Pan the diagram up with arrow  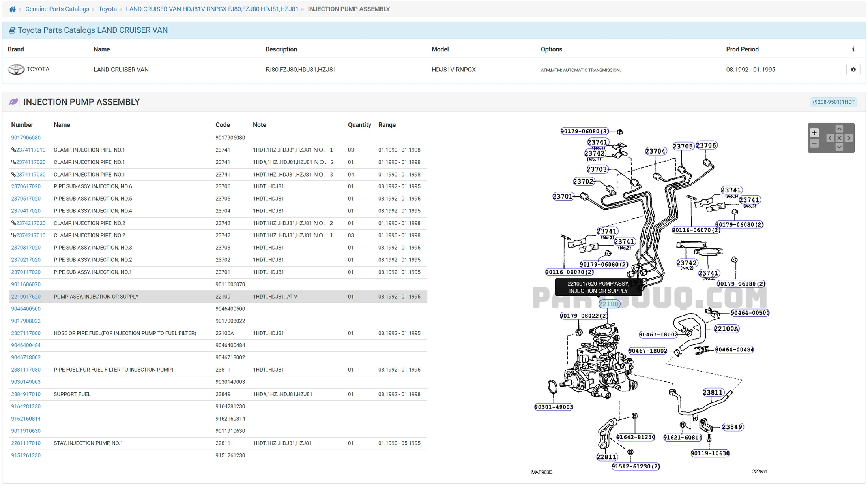tap(839, 129)
